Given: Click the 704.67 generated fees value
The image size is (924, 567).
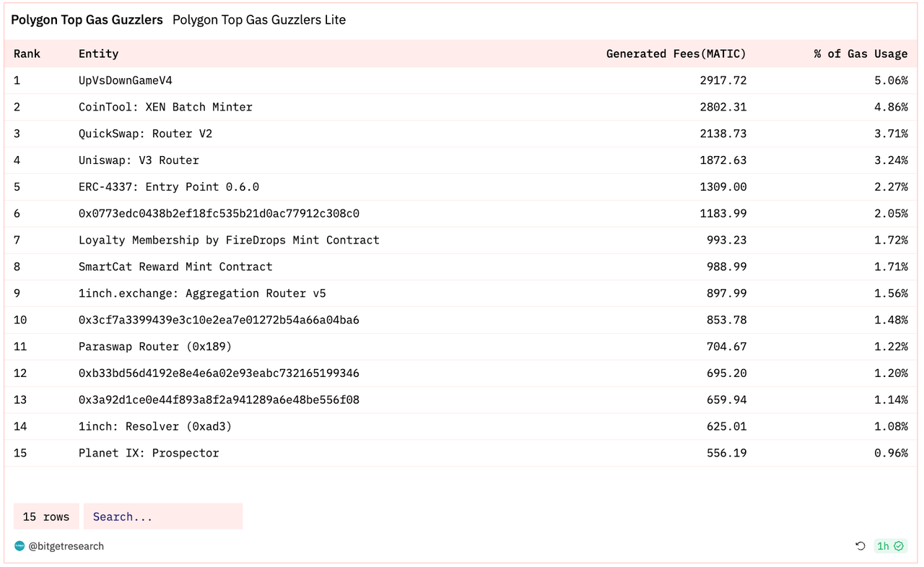Looking at the screenshot, I should pos(727,347).
